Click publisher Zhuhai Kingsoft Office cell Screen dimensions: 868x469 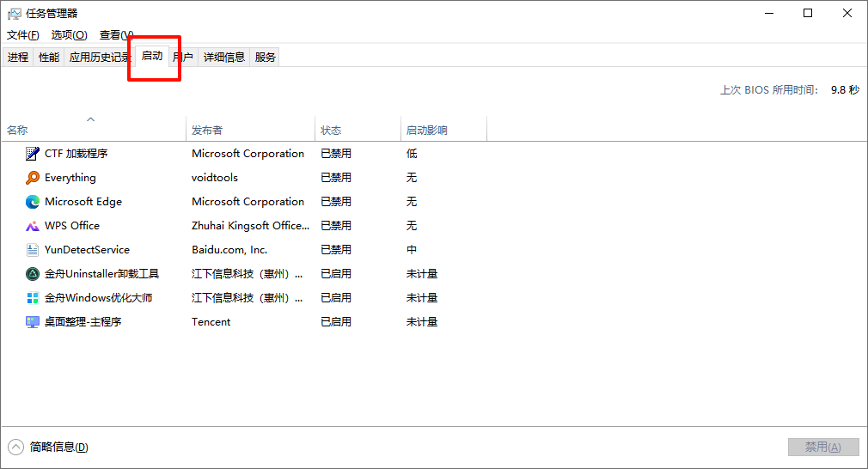(x=250, y=226)
